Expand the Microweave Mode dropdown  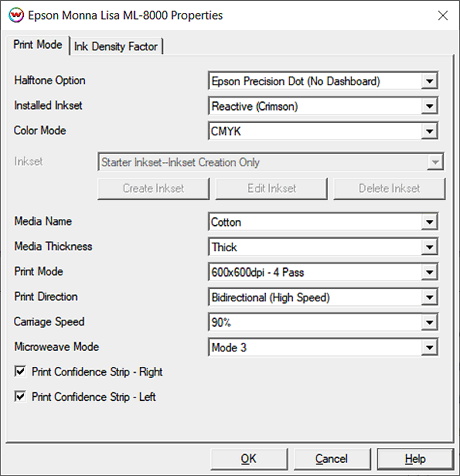tap(323, 347)
